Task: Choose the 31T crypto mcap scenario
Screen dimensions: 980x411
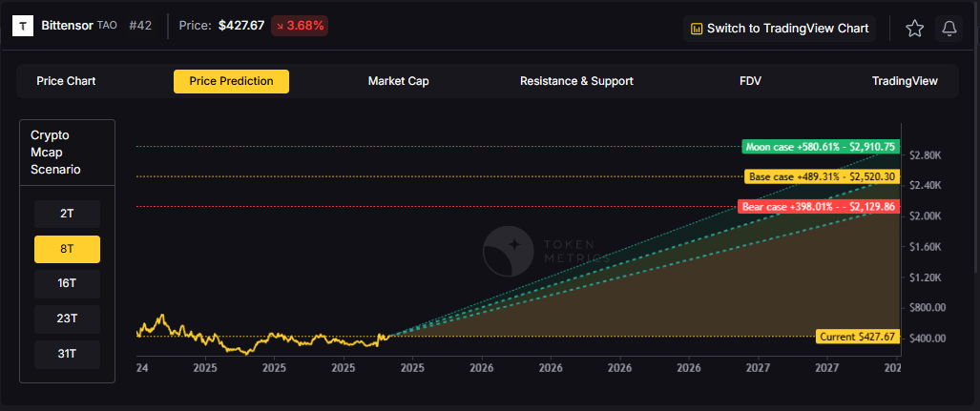Action: (x=67, y=354)
